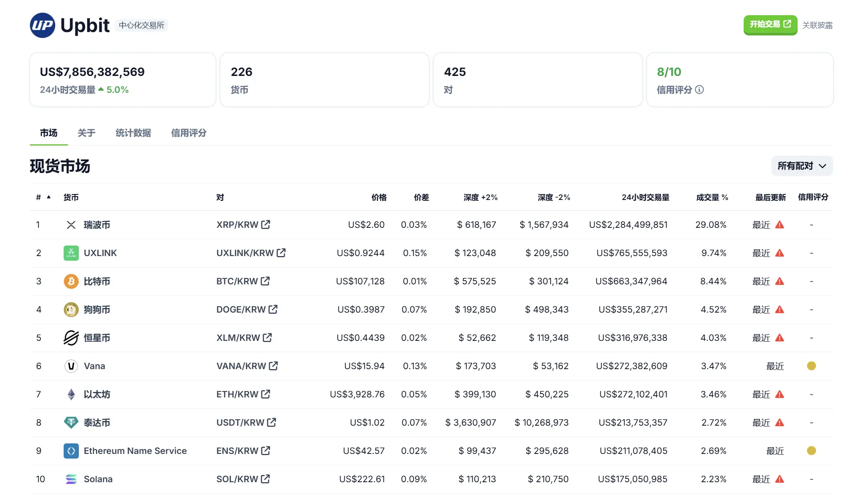The image size is (868, 494).
Task: Toggle the # column sort arrow
Action: (49, 197)
